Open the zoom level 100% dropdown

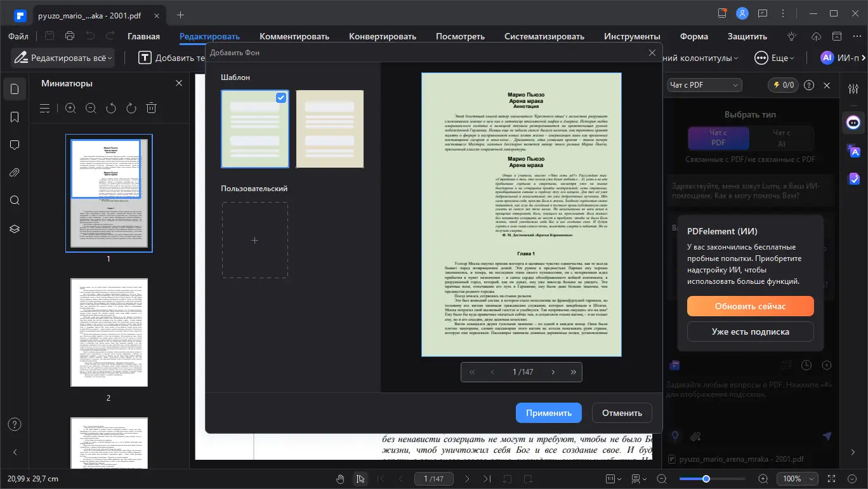click(796, 478)
